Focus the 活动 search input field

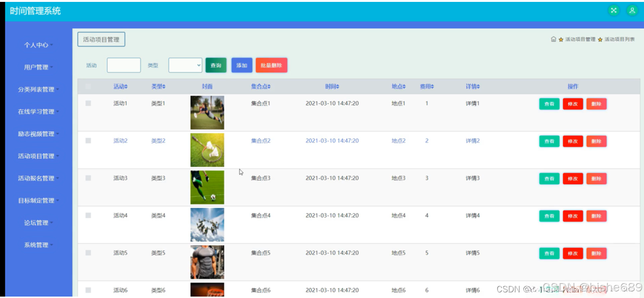[124, 65]
